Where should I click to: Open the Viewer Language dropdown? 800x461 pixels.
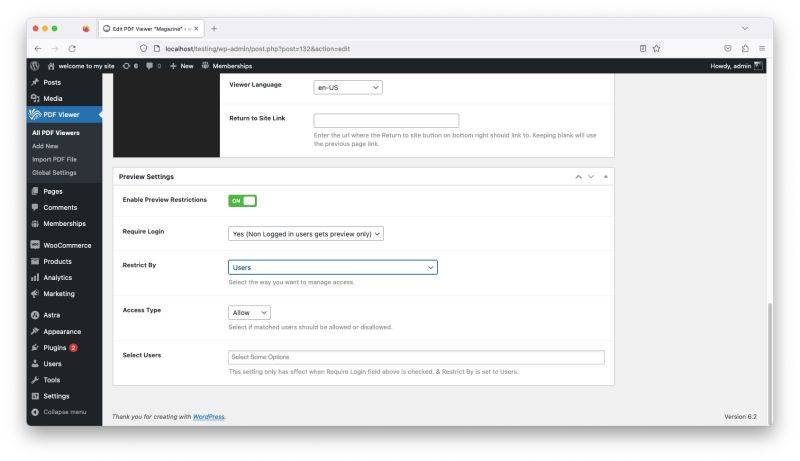point(348,87)
